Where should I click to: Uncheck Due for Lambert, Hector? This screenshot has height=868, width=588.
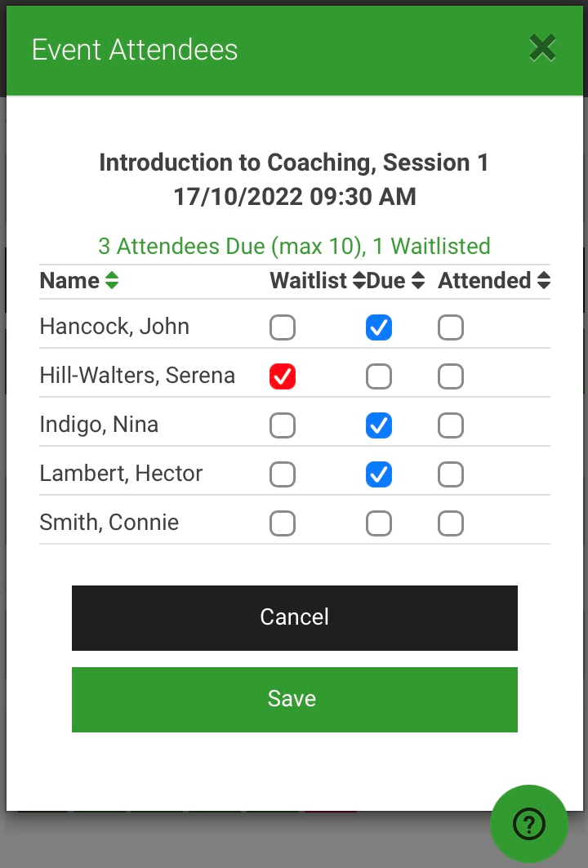[x=379, y=474]
